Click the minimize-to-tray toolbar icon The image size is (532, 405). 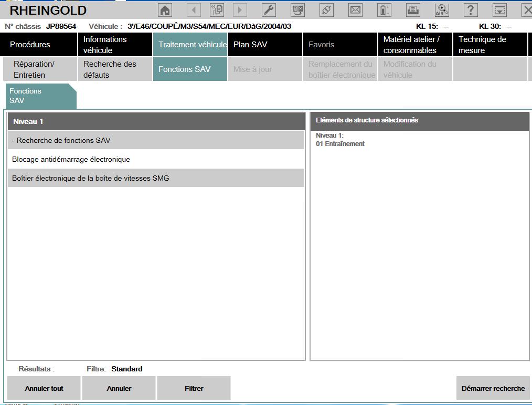click(x=499, y=10)
